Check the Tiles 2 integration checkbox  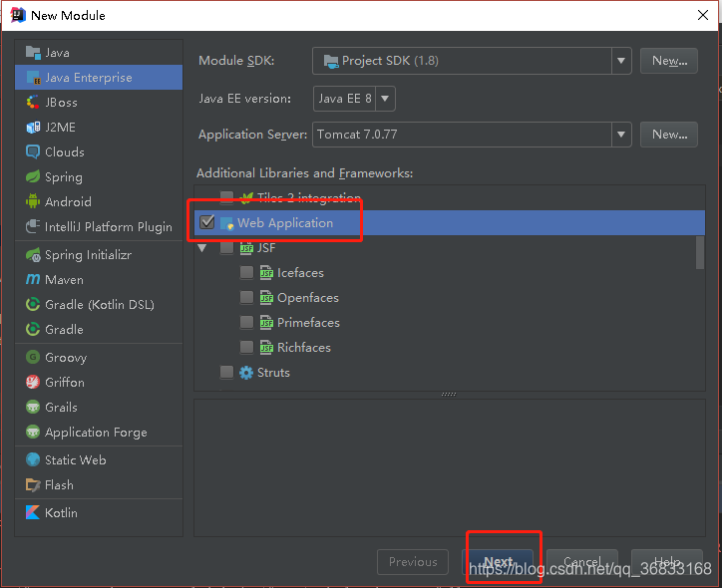227,198
